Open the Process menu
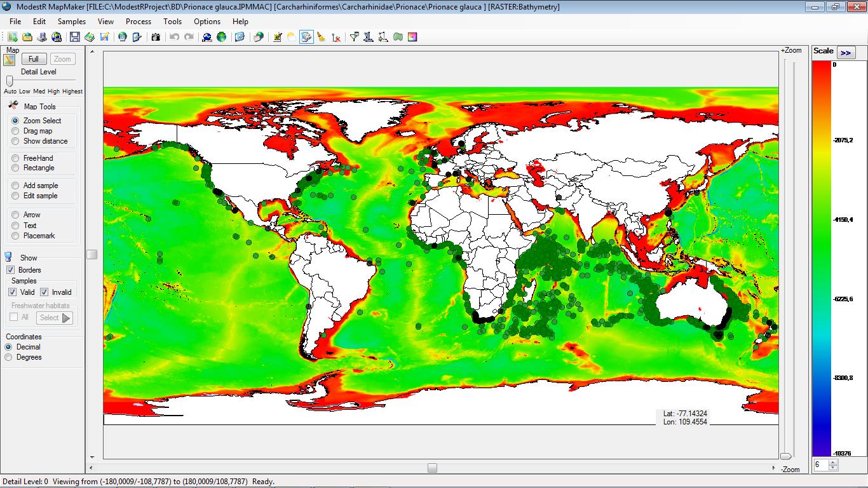The width and height of the screenshot is (868, 488). [139, 21]
